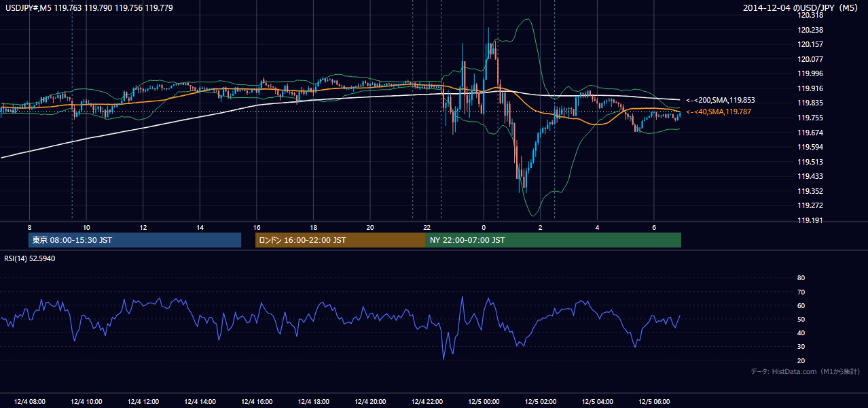Click the 12/4 14:00 time label
Screen dimensions: 868x408
tap(199, 402)
